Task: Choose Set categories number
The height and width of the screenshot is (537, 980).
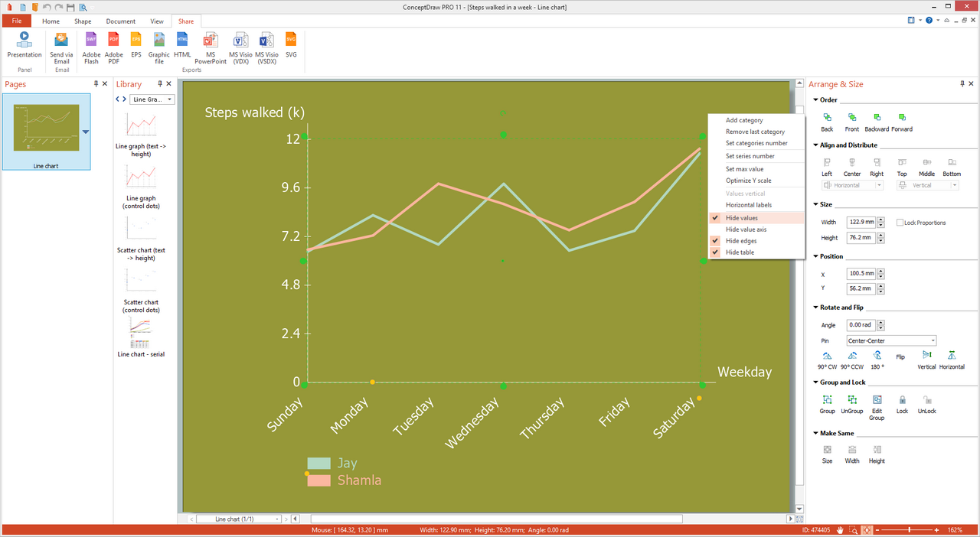Action: pyautogui.click(x=756, y=143)
